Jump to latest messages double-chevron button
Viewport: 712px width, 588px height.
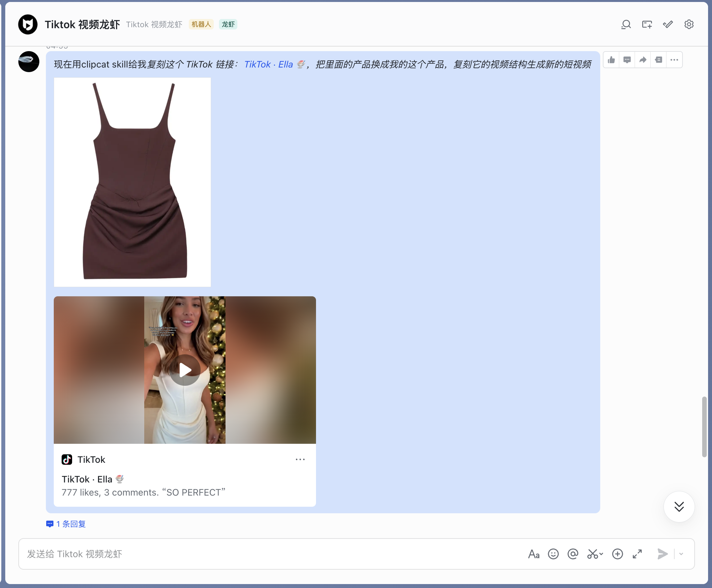679,507
